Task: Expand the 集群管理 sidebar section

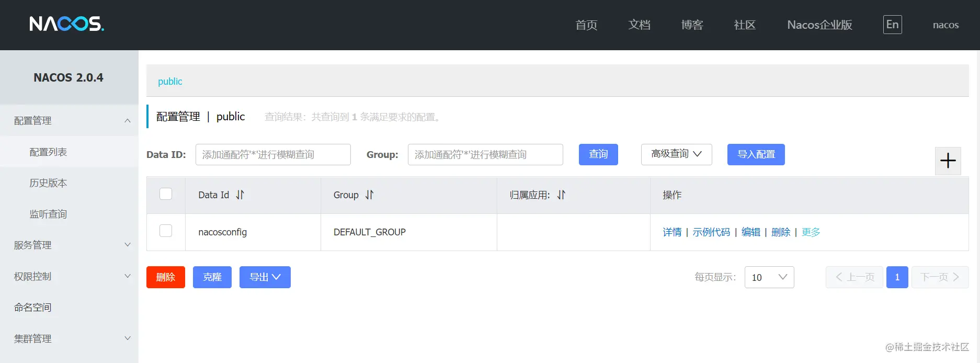Action: coord(69,338)
